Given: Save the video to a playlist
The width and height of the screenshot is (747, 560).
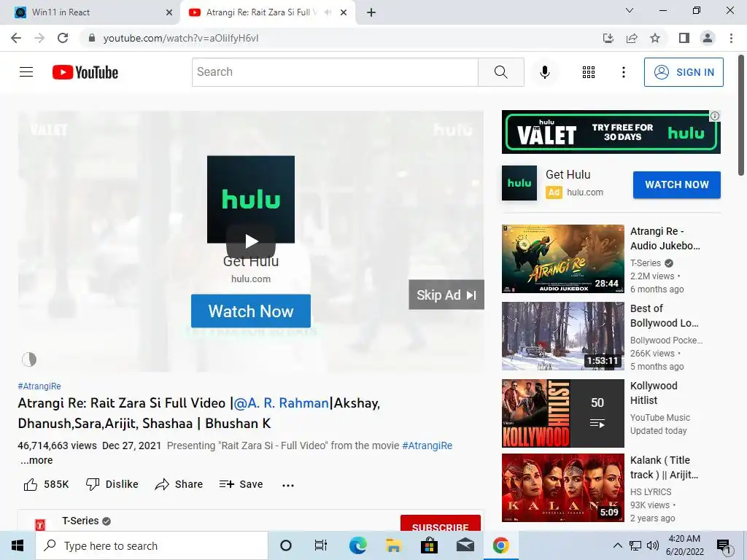Looking at the screenshot, I should coord(241,484).
